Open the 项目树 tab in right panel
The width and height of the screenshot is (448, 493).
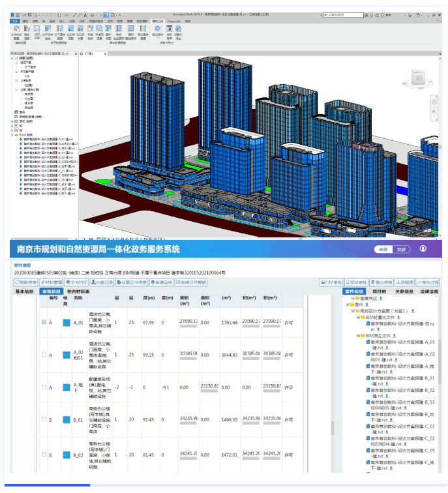tap(379, 291)
